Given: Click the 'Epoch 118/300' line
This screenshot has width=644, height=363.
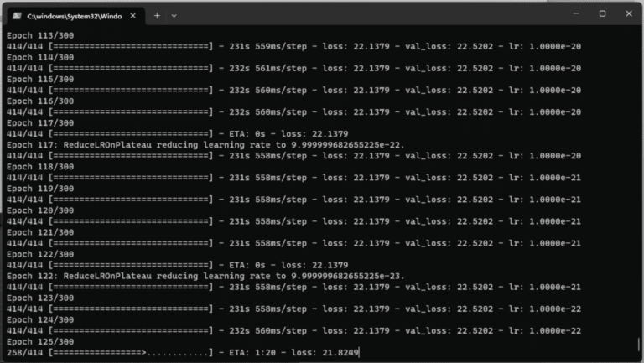Looking at the screenshot, I should click(40, 167).
